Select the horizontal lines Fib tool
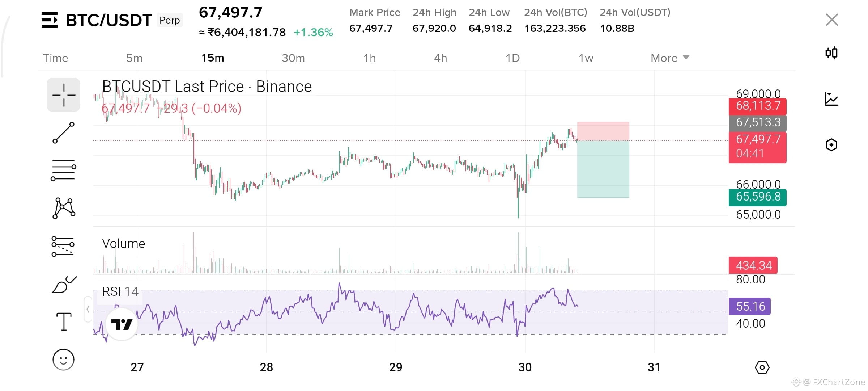The width and height of the screenshot is (868, 391). tap(63, 171)
